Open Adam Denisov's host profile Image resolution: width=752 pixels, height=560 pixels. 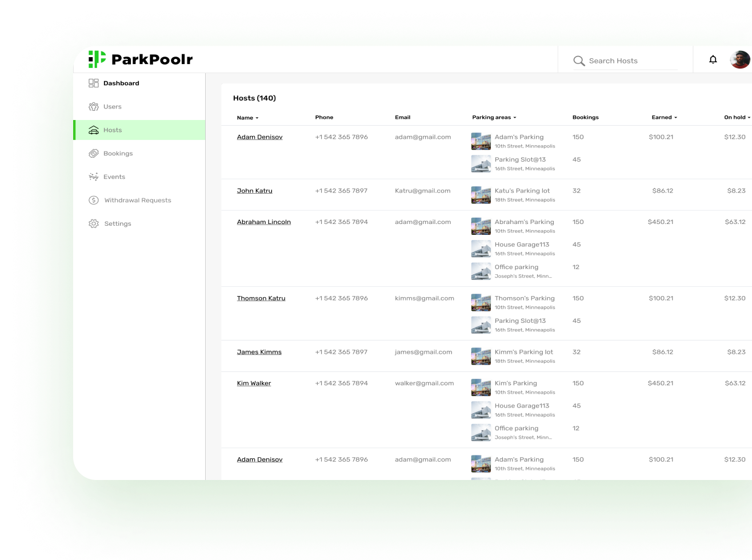(259, 137)
